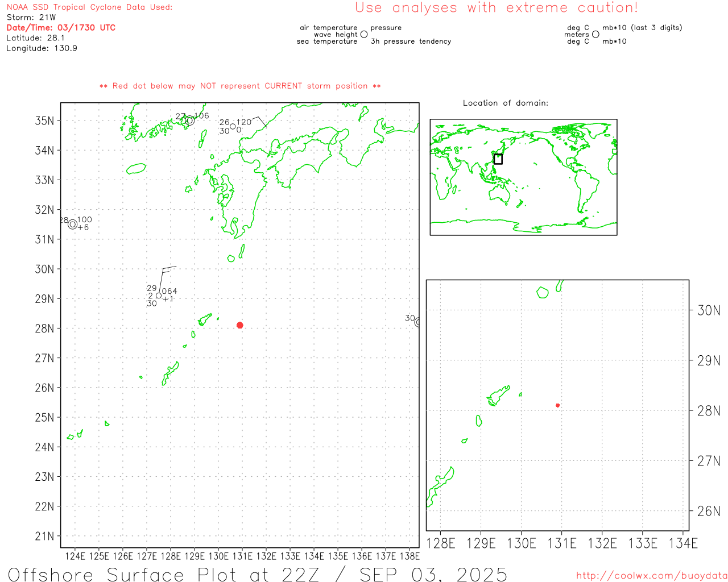Open the coolwx.com/buoydata link

click(652, 576)
